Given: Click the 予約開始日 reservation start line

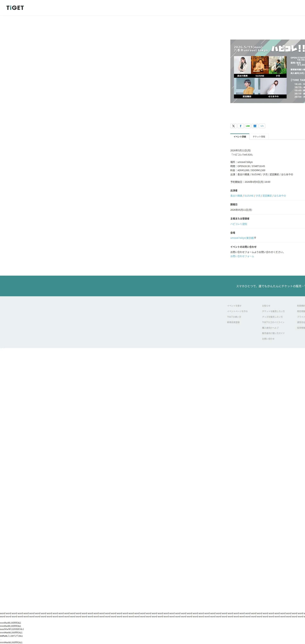Looking at the screenshot, I should [x=250, y=182].
